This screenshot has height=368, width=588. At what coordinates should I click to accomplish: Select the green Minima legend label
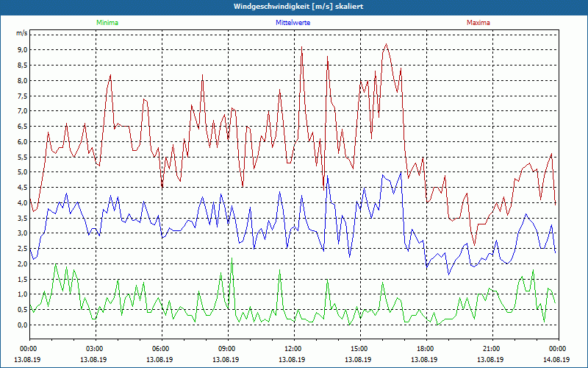pos(107,23)
